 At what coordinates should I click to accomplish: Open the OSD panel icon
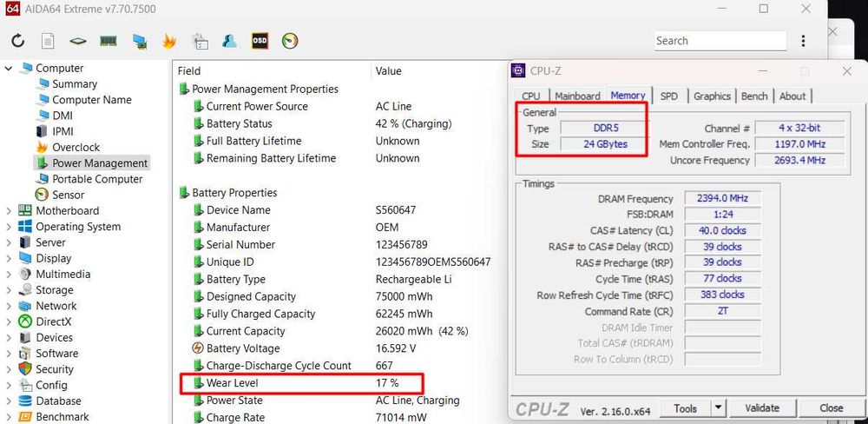coord(260,41)
